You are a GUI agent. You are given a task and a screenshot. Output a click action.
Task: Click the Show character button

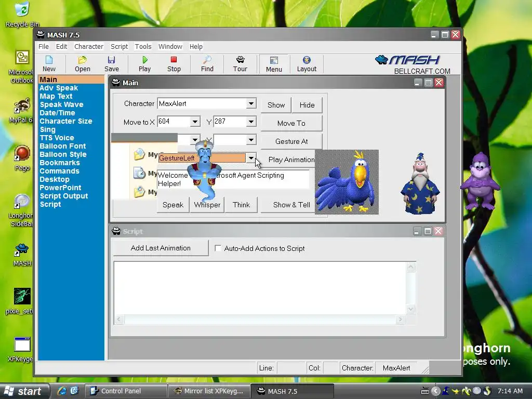tap(276, 105)
